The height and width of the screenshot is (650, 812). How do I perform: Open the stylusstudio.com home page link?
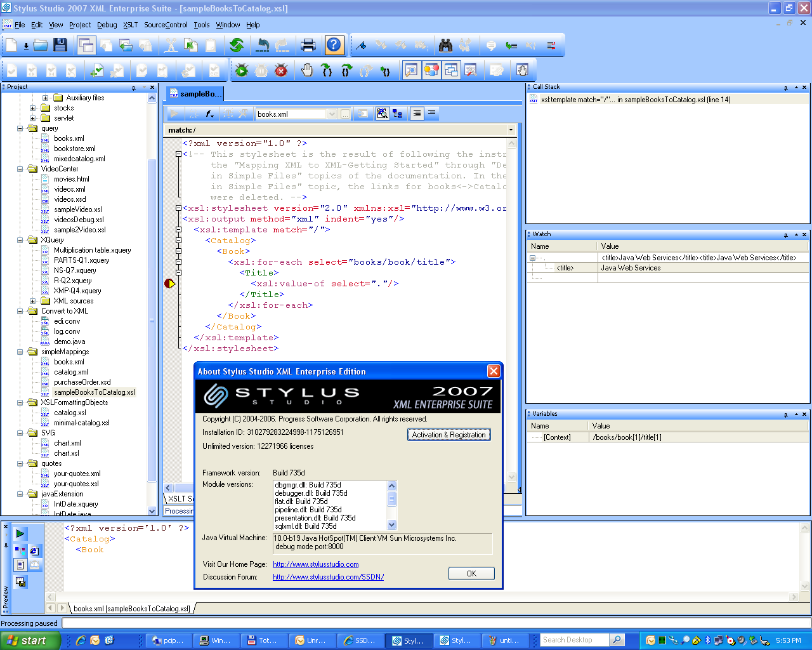pyautogui.click(x=315, y=564)
